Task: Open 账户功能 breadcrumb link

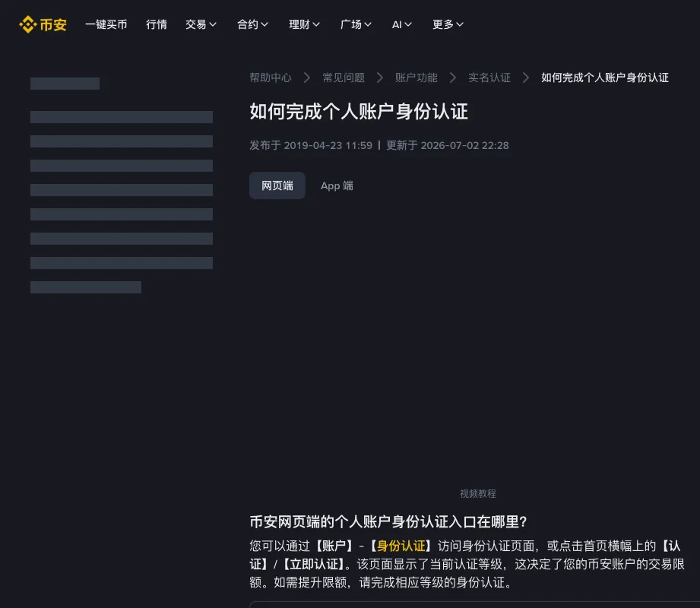Action: (416, 78)
